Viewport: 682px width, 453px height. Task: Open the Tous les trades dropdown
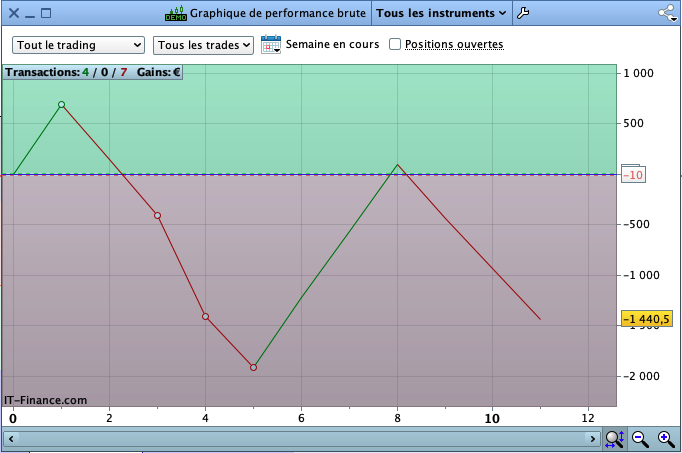203,45
